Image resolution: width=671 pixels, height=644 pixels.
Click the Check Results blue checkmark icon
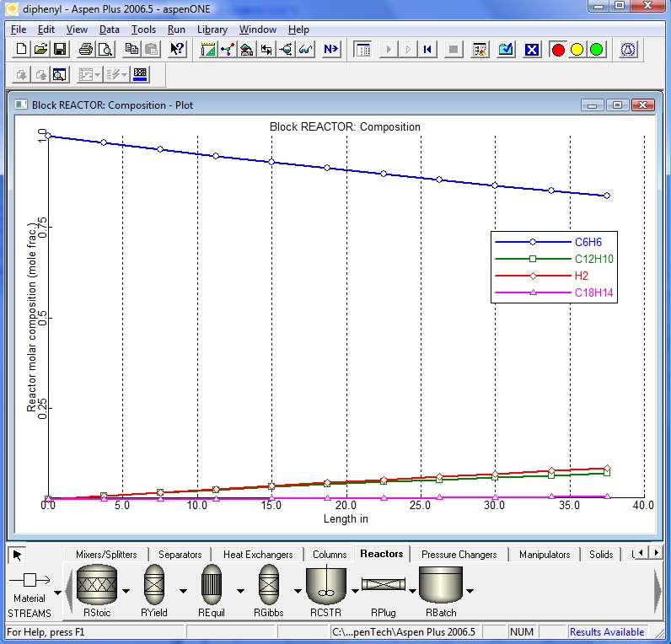pos(506,50)
